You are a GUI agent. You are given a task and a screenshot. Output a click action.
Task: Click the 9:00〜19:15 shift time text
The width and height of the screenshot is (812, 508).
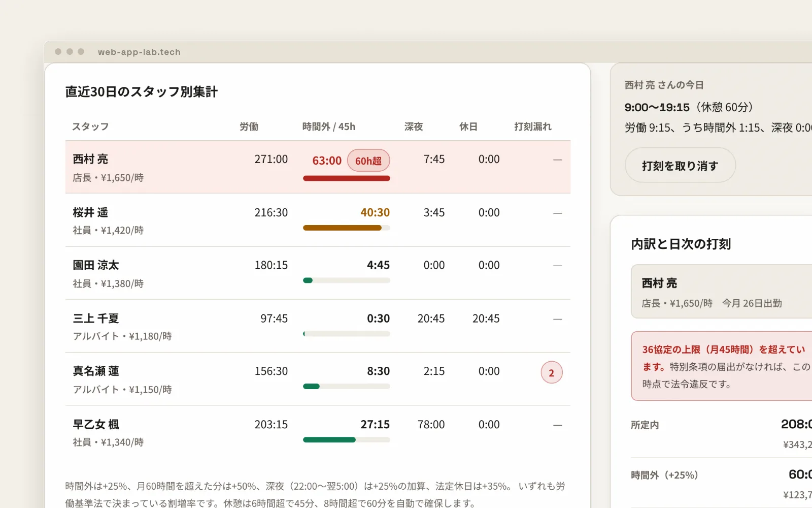657,107
